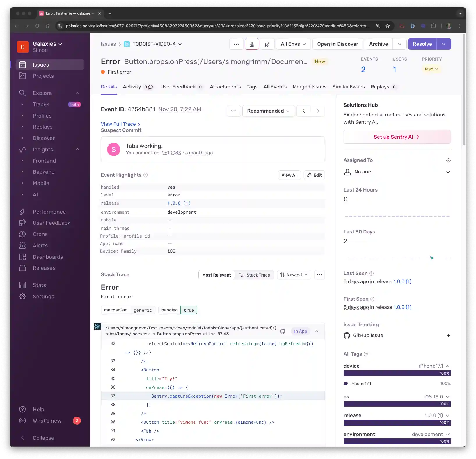The width and height of the screenshot is (476, 459).
Task: Switch to the Tags tab
Action: click(252, 87)
